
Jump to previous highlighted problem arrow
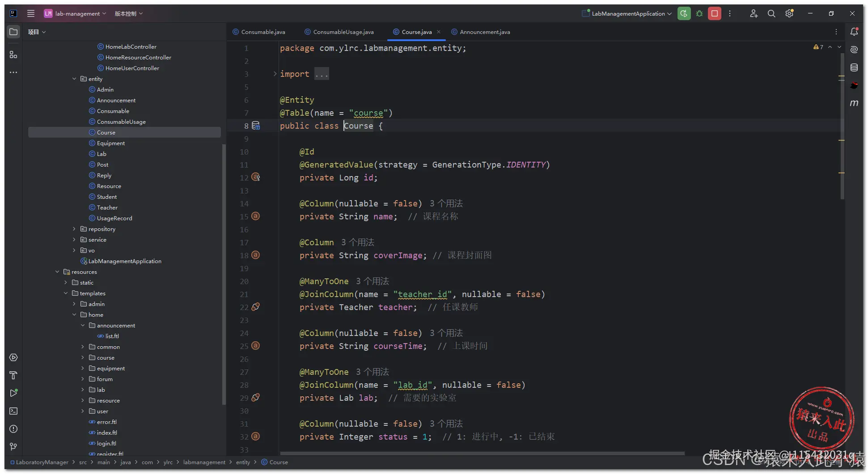click(830, 47)
